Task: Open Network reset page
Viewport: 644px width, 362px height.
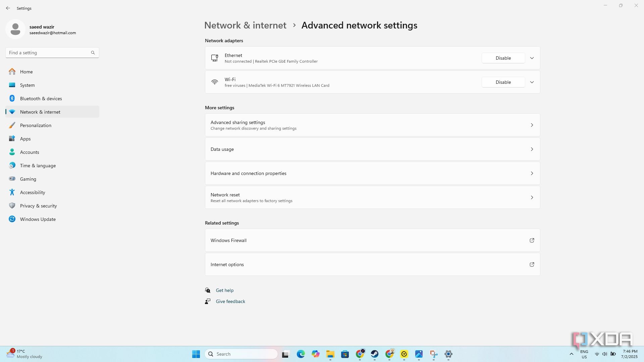Action: tap(372, 197)
